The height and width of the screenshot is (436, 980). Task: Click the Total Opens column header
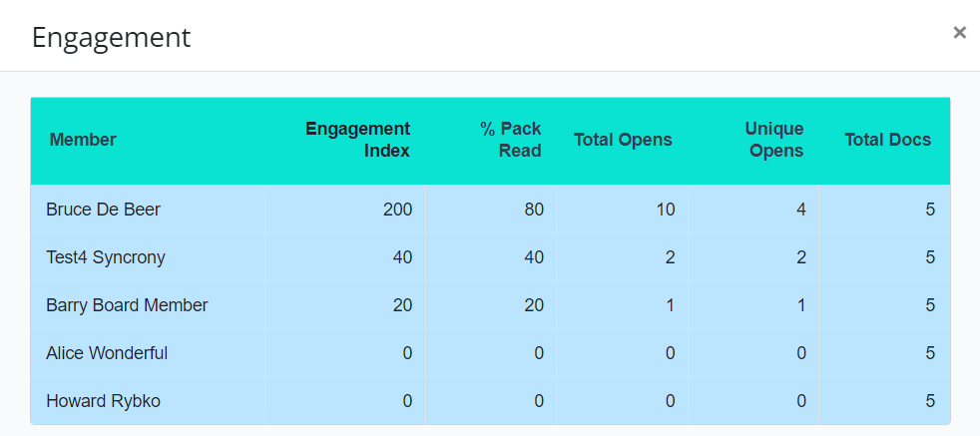pos(623,140)
